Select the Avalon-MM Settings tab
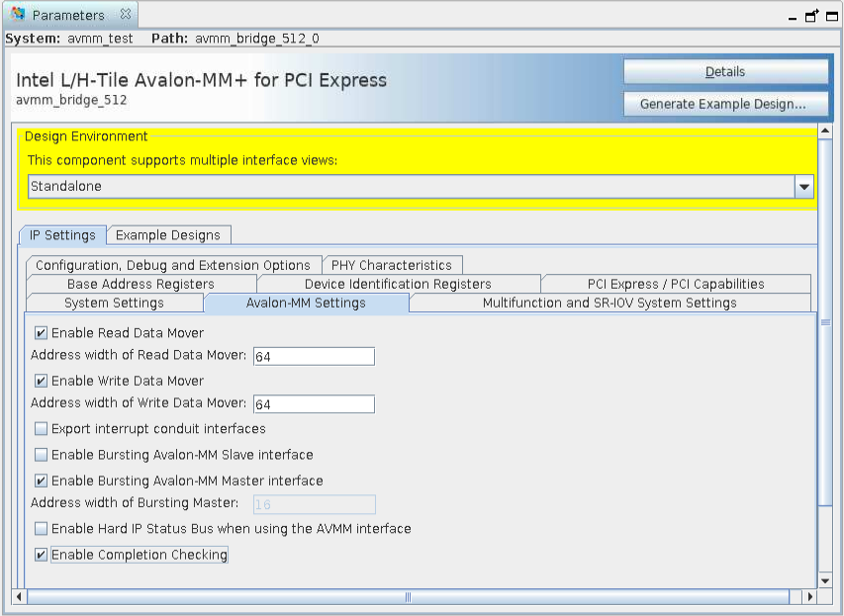The height and width of the screenshot is (616, 844). coord(306,303)
